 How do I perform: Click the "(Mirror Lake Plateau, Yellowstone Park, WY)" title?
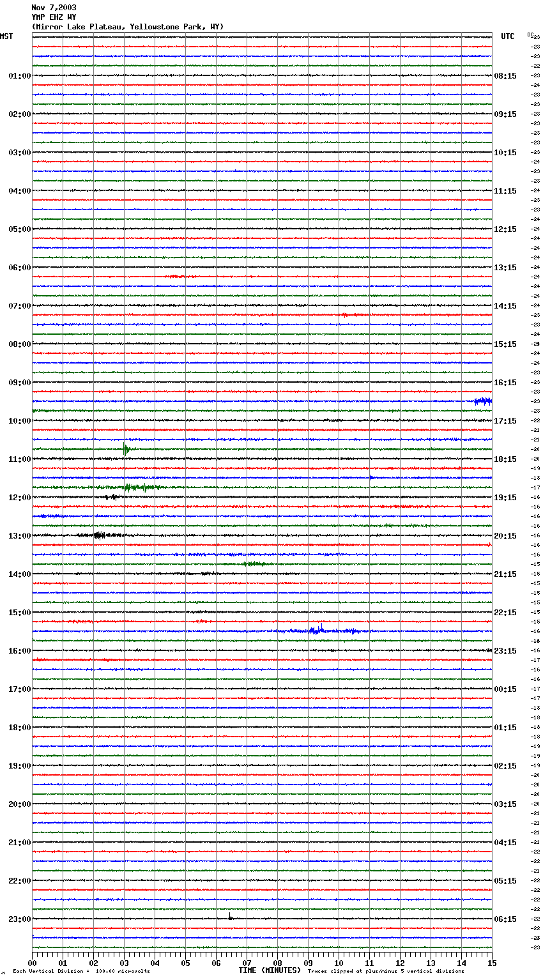[128, 27]
